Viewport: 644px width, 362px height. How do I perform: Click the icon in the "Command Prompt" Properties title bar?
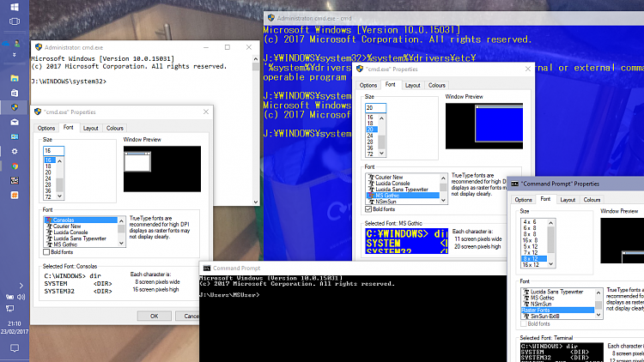point(514,184)
